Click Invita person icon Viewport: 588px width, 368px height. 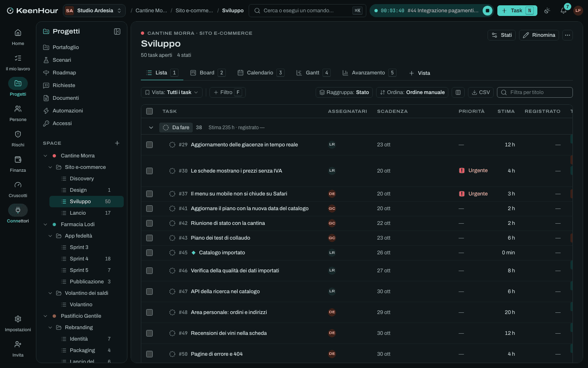click(x=18, y=344)
